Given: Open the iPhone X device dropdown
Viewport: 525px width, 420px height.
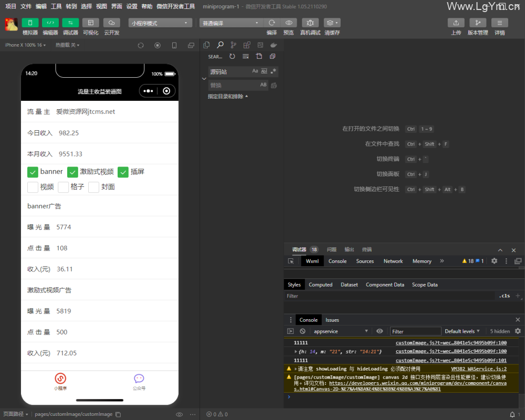Looking at the screenshot, I should (x=25, y=45).
